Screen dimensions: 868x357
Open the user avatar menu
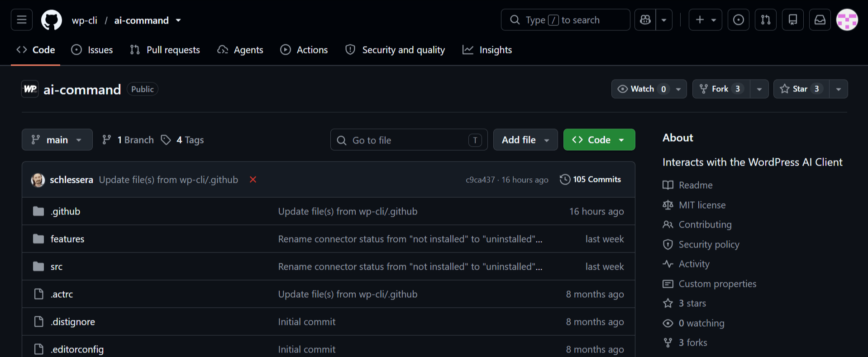tap(847, 20)
